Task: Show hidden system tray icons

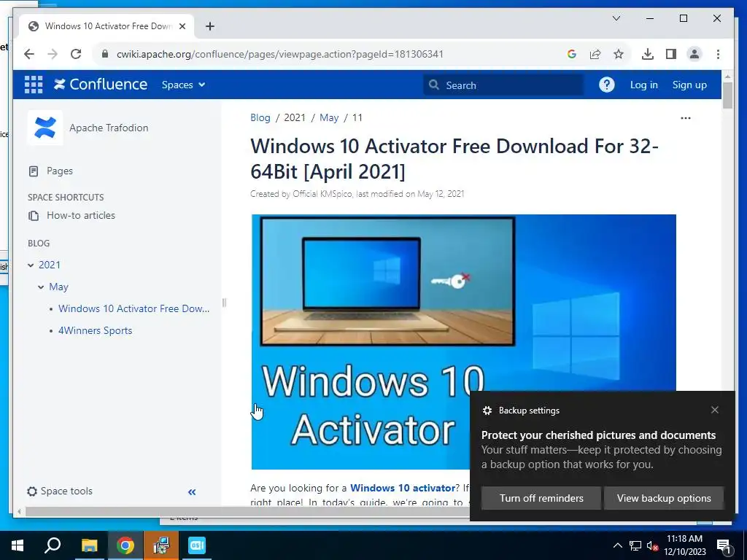Action: pyautogui.click(x=617, y=545)
